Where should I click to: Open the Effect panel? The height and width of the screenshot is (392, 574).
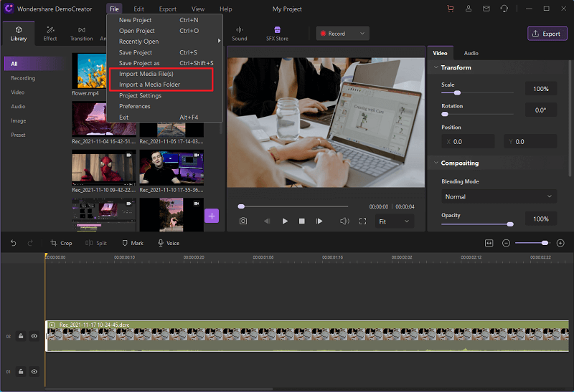tap(50, 34)
